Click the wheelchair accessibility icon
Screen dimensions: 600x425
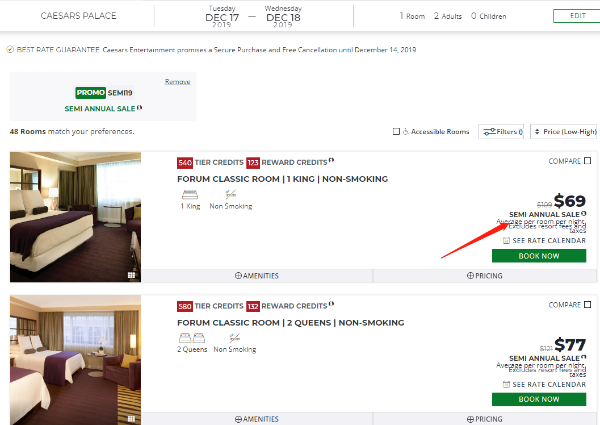click(x=406, y=132)
